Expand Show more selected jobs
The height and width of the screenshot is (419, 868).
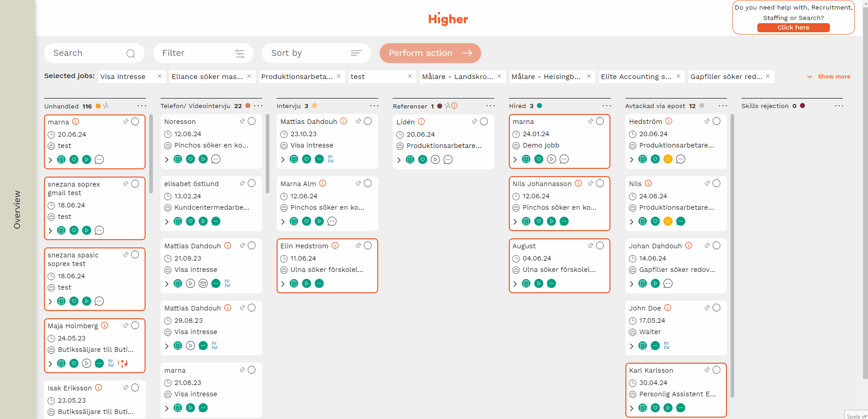tap(829, 77)
